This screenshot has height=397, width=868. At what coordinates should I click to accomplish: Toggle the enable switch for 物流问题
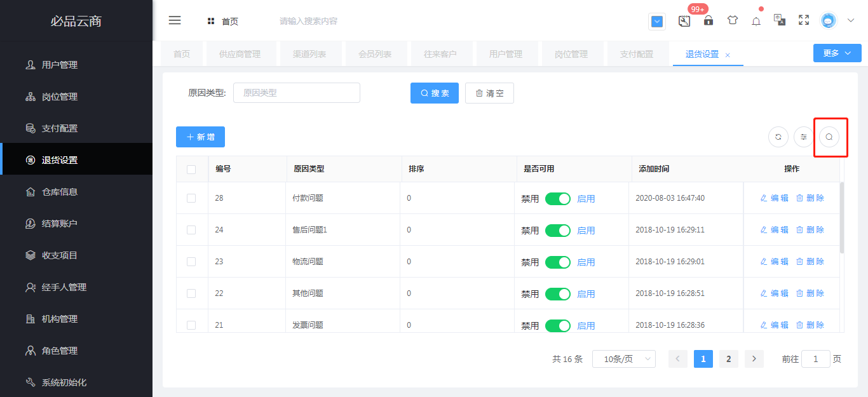click(x=558, y=262)
